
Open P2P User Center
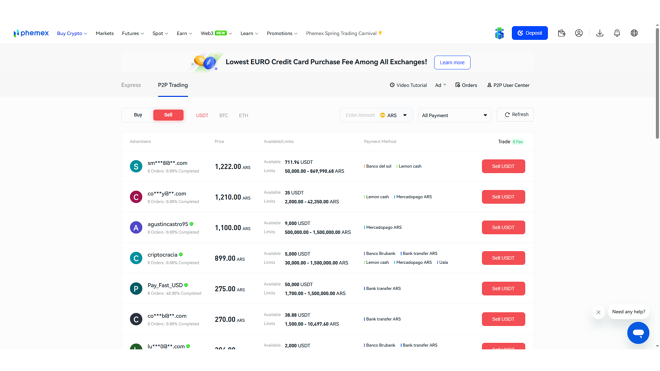point(508,85)
